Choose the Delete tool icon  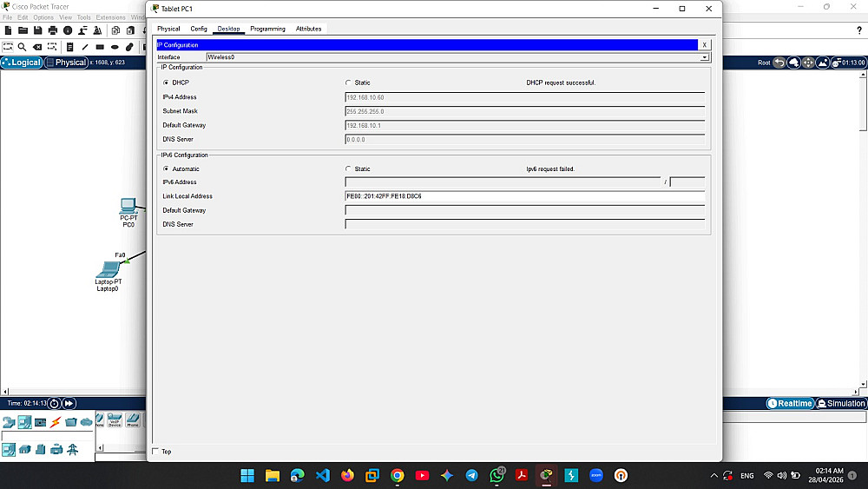pyautogui.click(x=37, y=47)
